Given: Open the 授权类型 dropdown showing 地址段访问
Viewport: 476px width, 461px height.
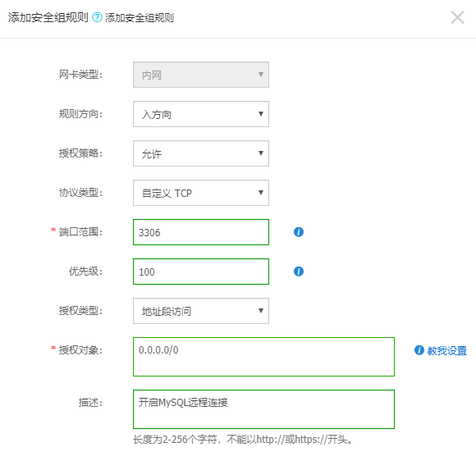Looking at the screenshot, I should click(201, 311).
